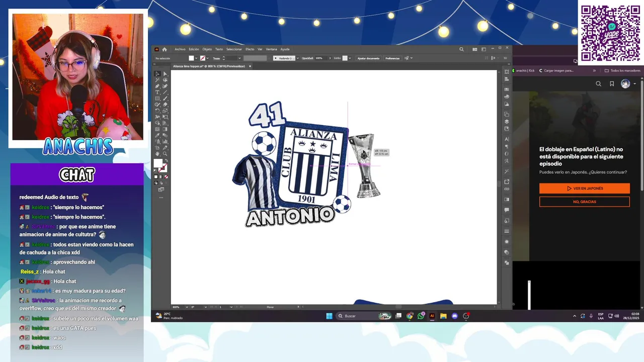Open Todos los marcadores bookmarks folder
Viewport: 644px width, 362px height.
(623, 70)
